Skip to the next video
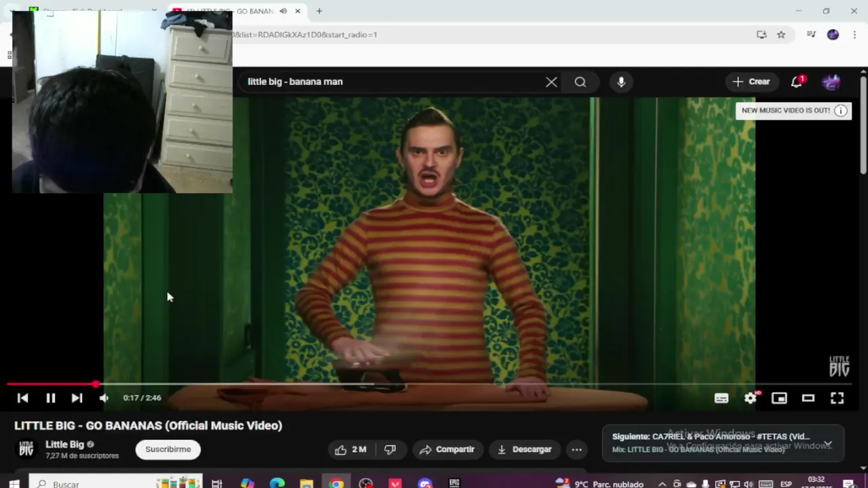The height and width of the screenshot is (488, 868). pos(77,398)
